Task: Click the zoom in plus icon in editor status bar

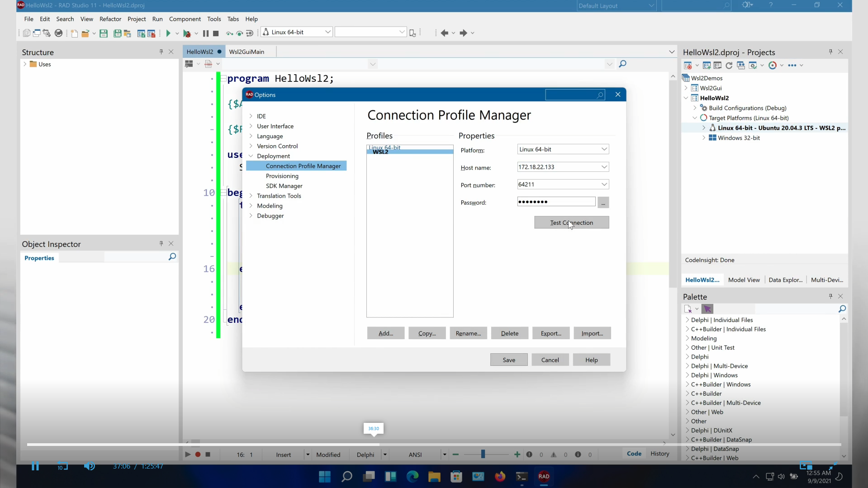Action: (x=517, y=455)
